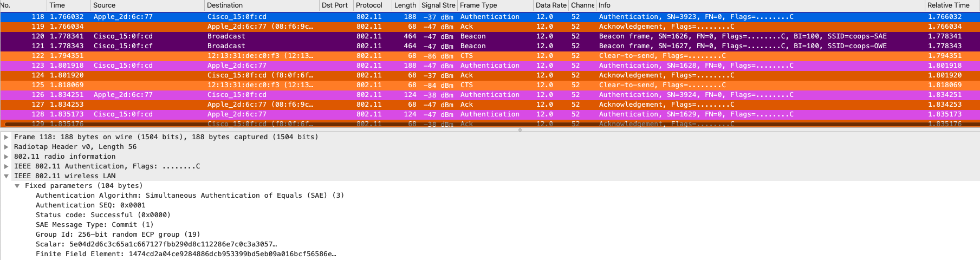Click the Info column header
Viewport: 980px width, 260px height.
click(605, 5)
